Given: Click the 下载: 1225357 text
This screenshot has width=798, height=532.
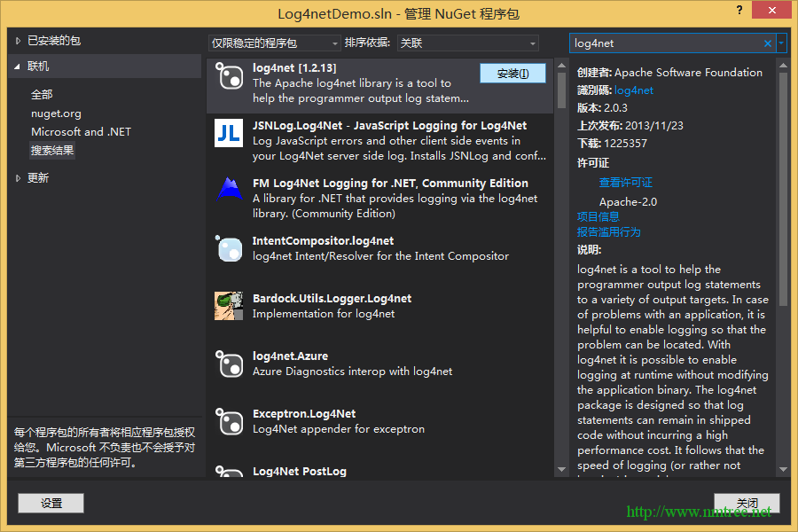Looking at the screenshot, I should click(x=612, y=144).
